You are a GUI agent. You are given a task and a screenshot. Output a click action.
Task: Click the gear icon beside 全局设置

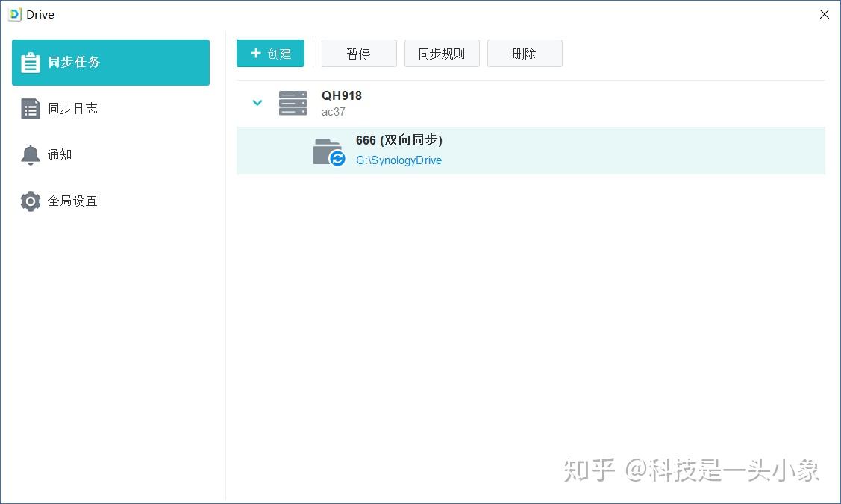30,201
